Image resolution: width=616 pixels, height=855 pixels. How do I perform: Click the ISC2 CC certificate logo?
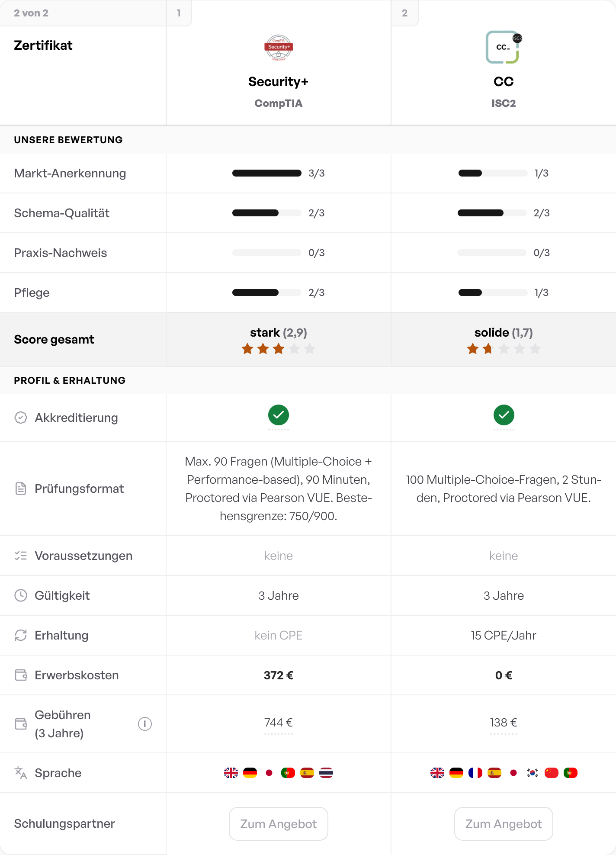[504, 47]
